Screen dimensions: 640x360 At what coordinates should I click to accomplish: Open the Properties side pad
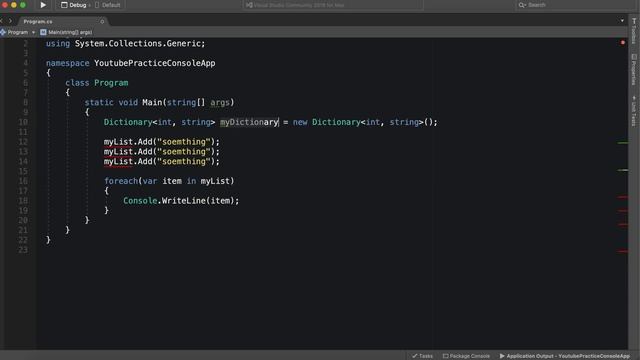634,70
